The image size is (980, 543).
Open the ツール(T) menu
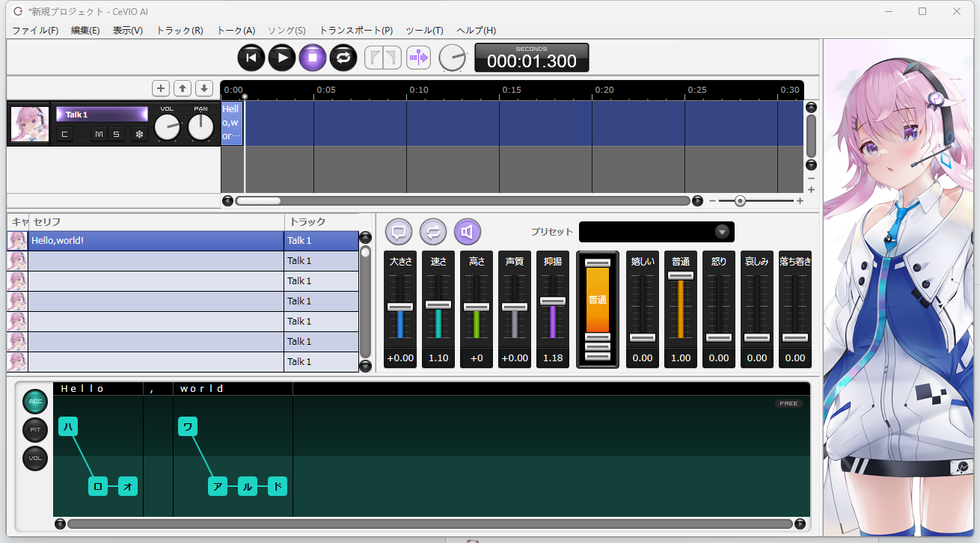424,31
